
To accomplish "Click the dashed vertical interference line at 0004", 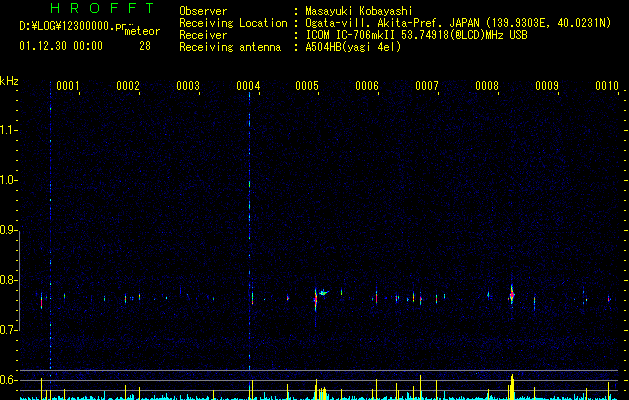I will [x=250, y=231].
